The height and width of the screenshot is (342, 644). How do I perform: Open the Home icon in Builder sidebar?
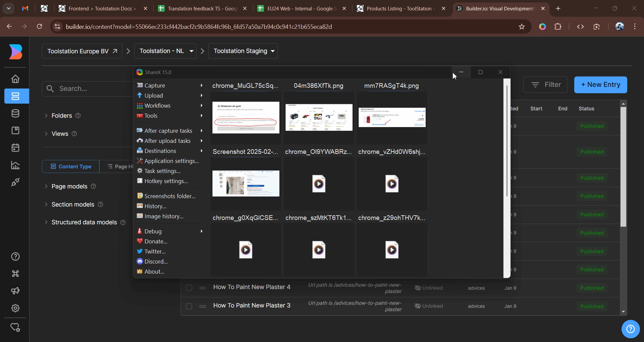[x=15, y=79]
